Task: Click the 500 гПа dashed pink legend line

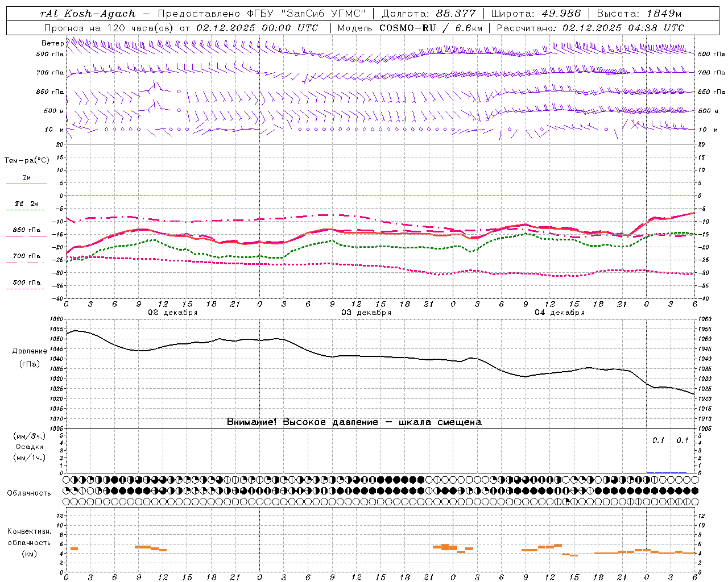Action: (x=25, y=289)
